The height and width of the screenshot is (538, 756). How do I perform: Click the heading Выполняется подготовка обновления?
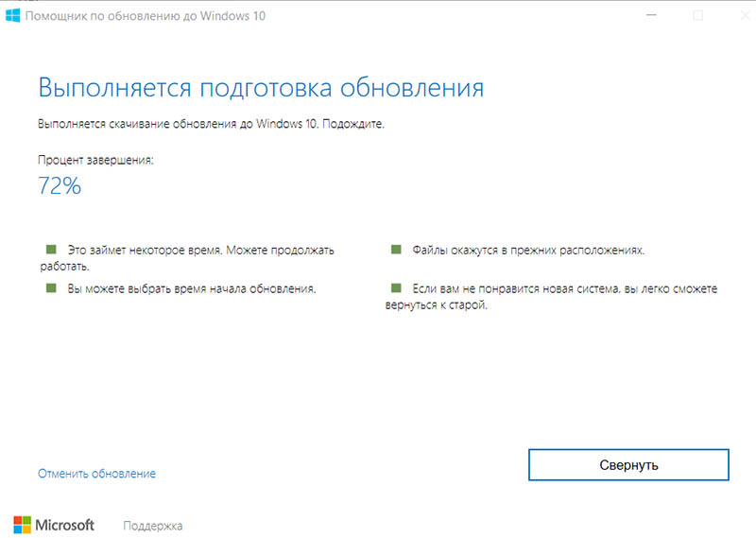tap(261, 88)
